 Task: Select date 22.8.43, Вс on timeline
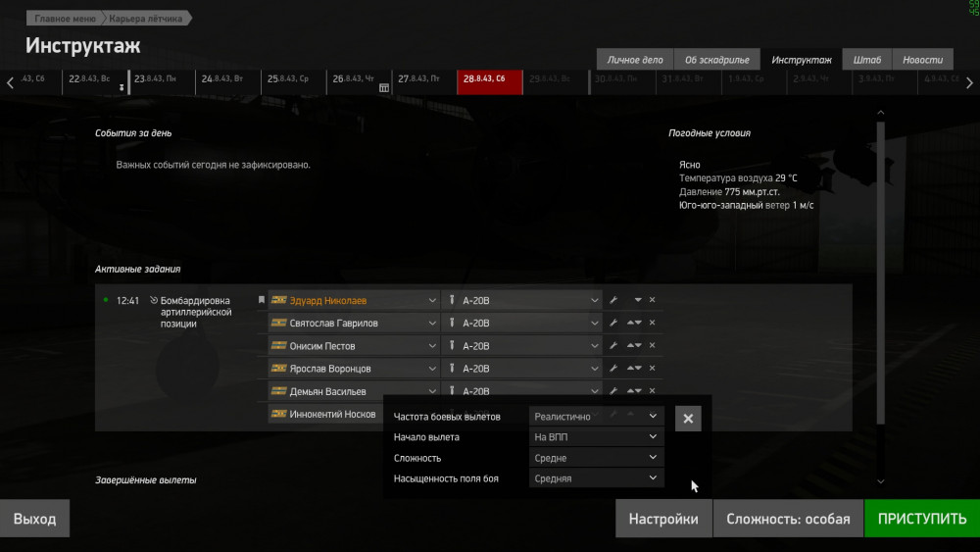95,82
